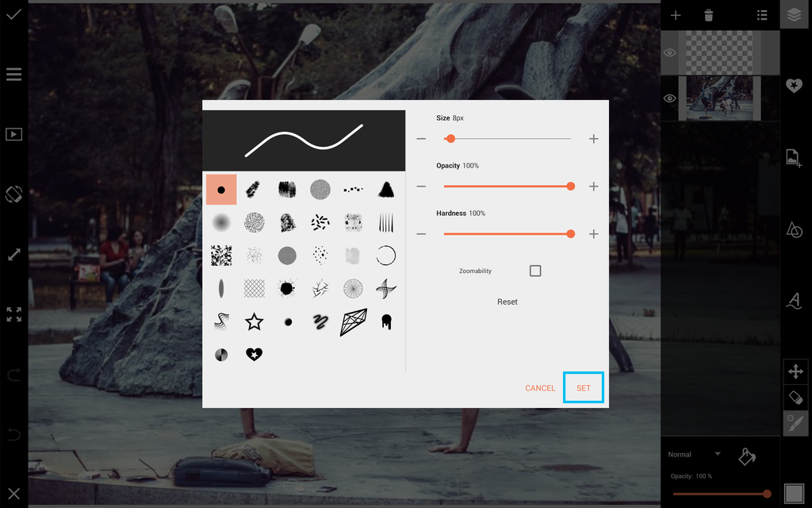The height and width of the screenshot is (508, 812).
Task: Select the scattered rice grains brush
Action: tap(320, 223)
